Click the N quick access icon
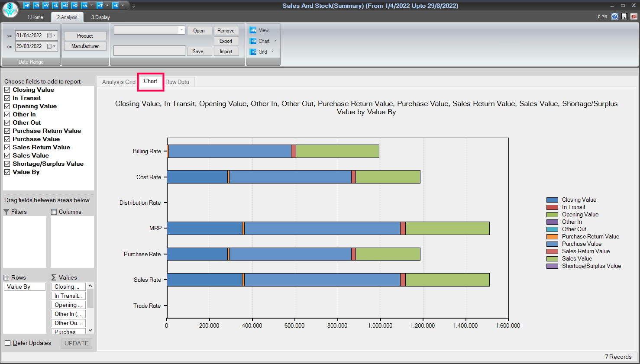 (x=36, y=5)
